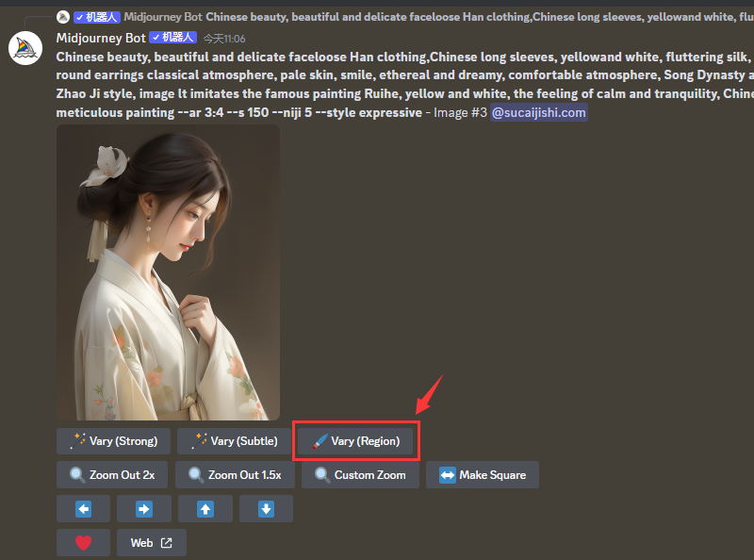Screen dimensions: 754x560
Task: Click the 机器人 badge in reply preview
Action: [97, 17]
